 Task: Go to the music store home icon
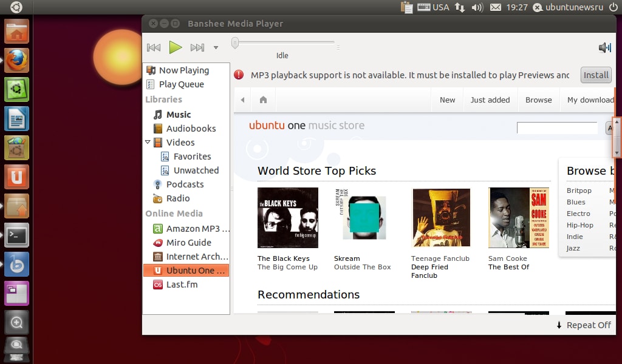coord(263,100)
